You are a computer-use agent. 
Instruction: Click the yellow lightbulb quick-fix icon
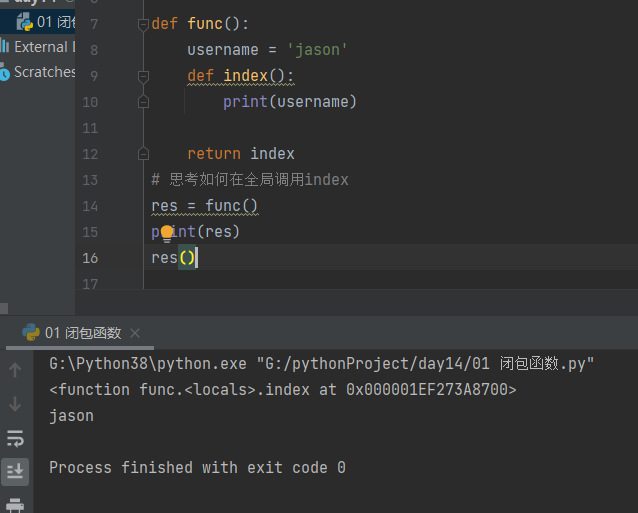pyautogui.click(x=167, y=232)
